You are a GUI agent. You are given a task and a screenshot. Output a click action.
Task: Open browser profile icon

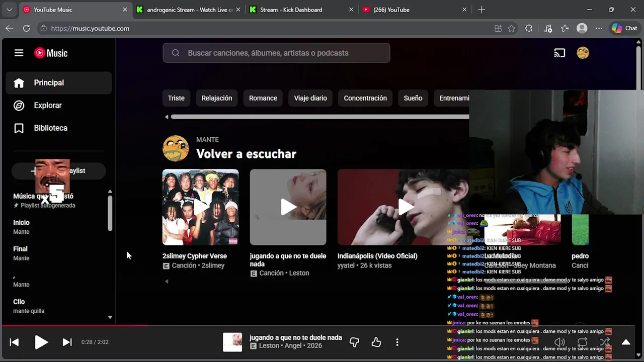582,29
